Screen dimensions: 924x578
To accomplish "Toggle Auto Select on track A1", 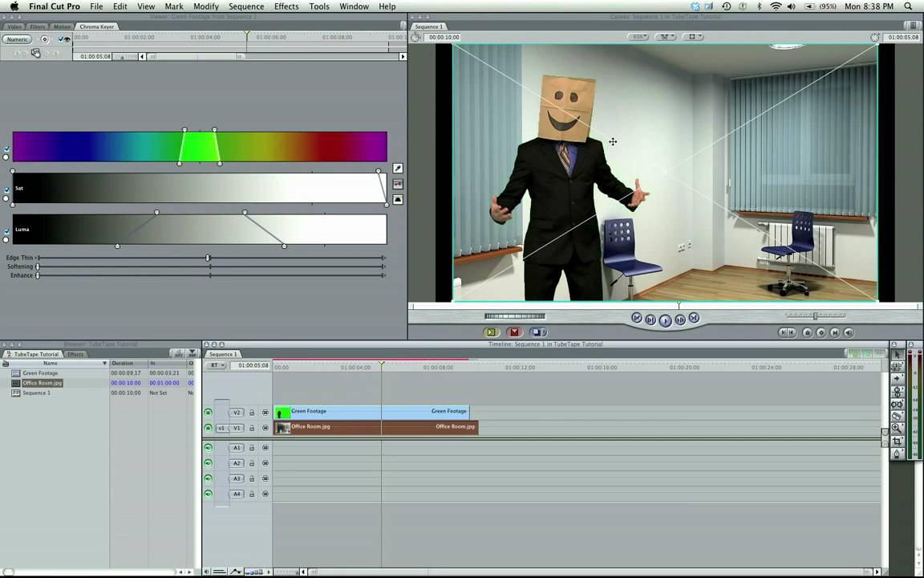I will pyautogui.click(x=265, y=448).
